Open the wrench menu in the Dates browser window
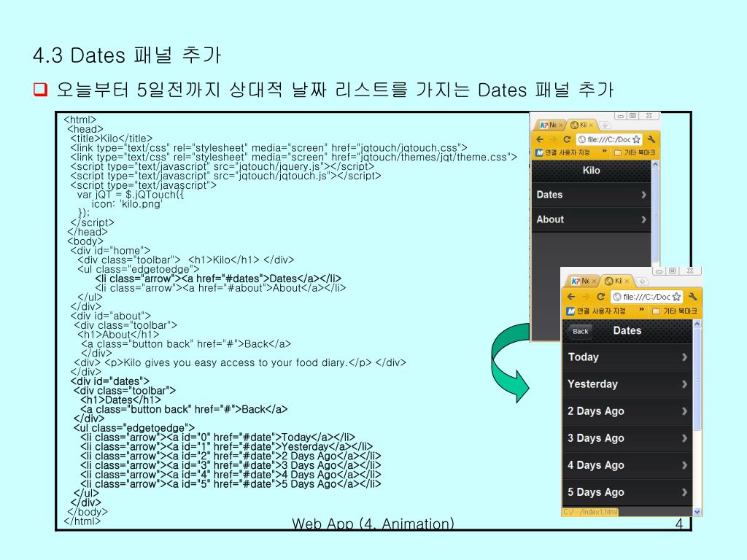This screenshot has width=747, height=560. [693, 297]
